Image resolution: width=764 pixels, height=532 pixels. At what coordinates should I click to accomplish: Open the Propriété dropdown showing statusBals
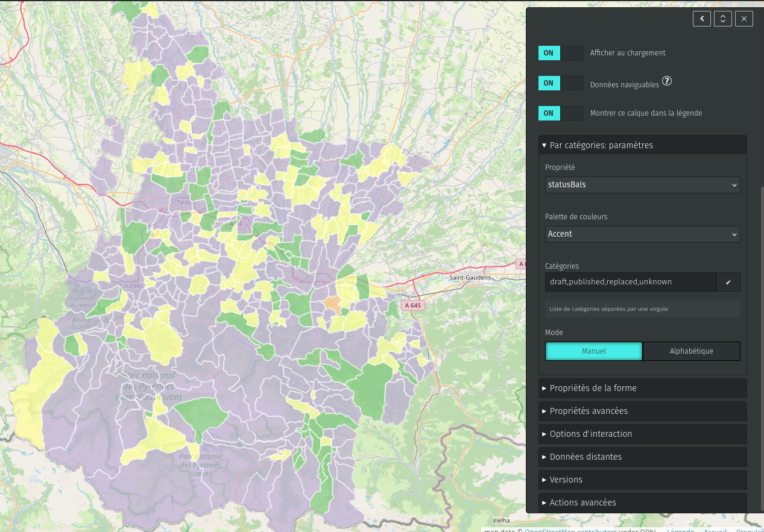(x=642, y=185)
